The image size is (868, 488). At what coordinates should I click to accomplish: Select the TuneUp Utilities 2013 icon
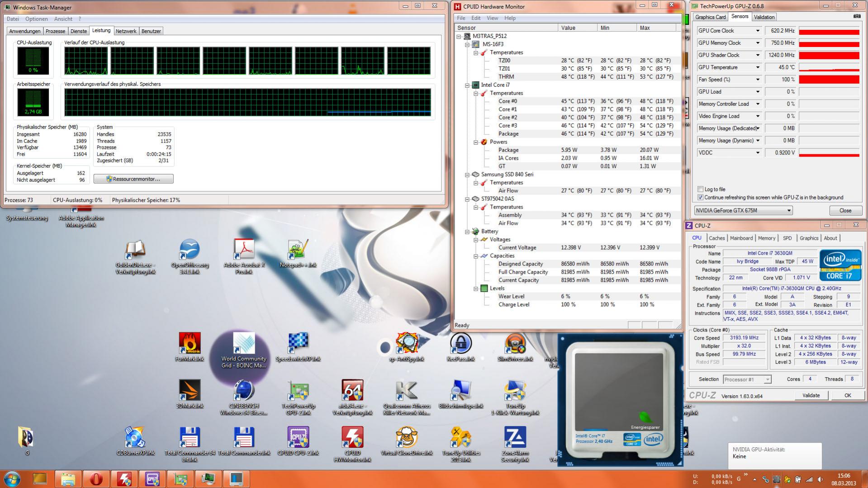tap(460, 444)
